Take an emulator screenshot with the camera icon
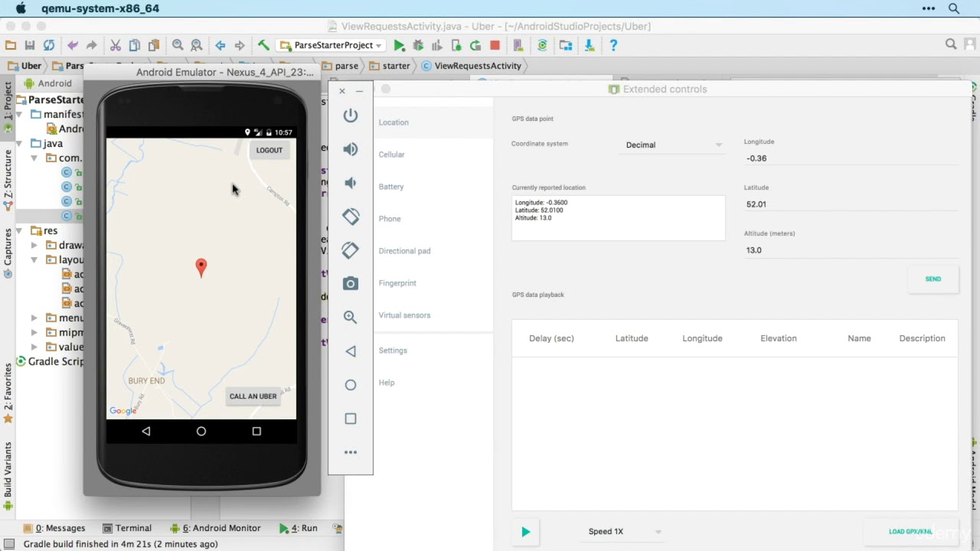The width and height of the screenshot is (980, 551). coord(350,283)
